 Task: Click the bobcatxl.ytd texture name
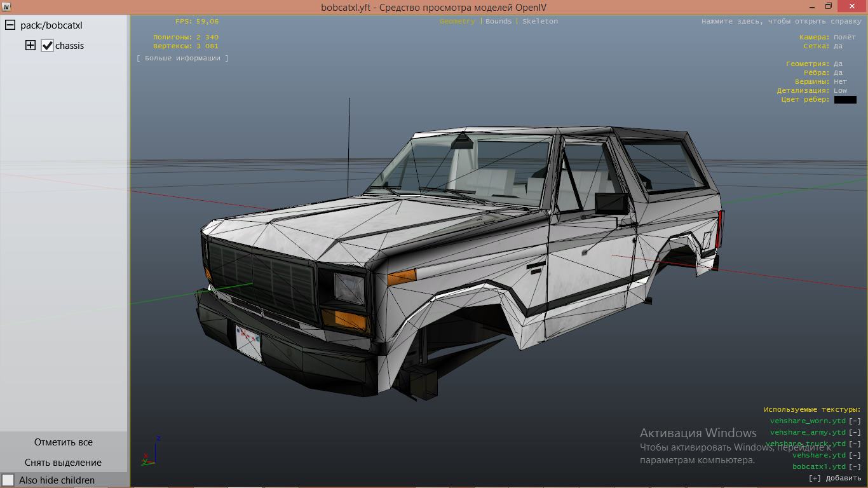point(819,466)
